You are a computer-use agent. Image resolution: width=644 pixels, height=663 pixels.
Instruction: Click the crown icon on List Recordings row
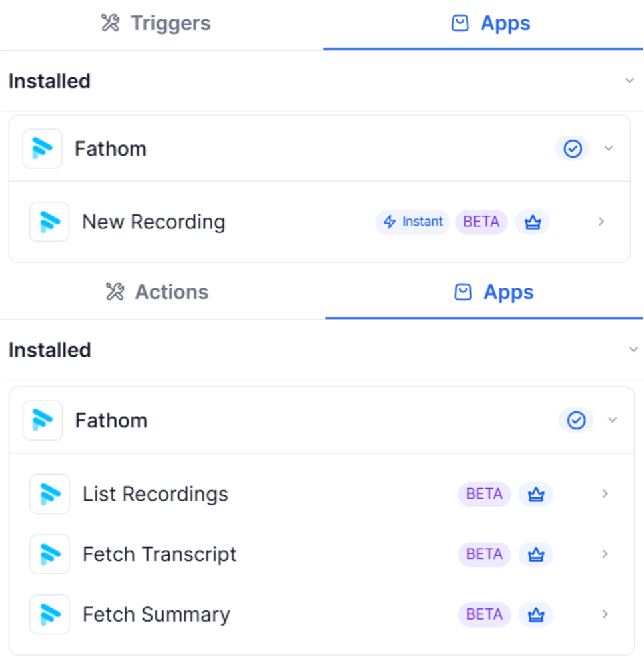(x=535, y=495)
